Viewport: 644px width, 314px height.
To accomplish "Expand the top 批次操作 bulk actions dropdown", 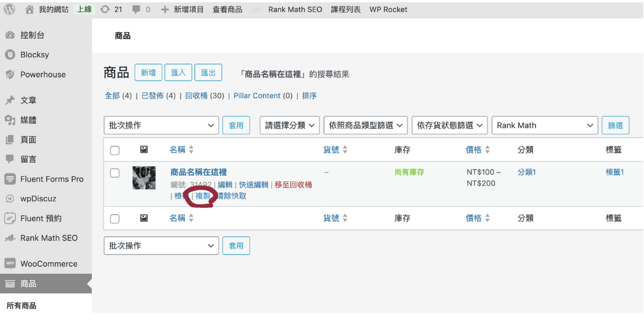I will tap(161, 125).
